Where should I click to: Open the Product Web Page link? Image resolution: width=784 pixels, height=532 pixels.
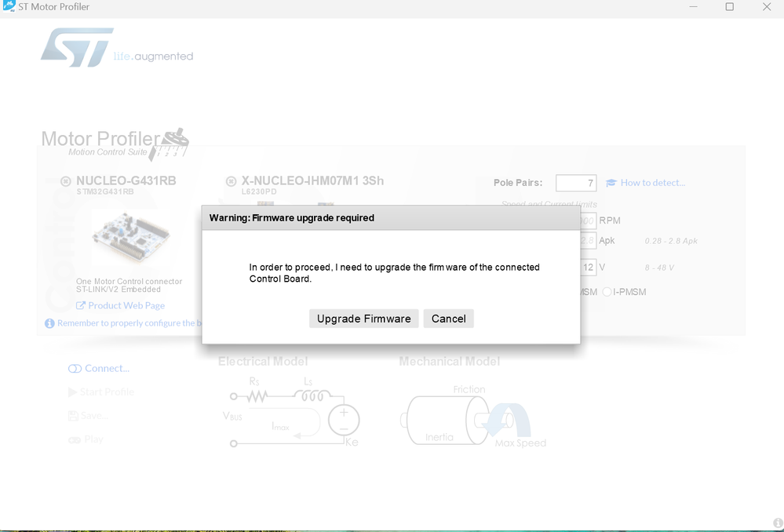tap(126, 305)
